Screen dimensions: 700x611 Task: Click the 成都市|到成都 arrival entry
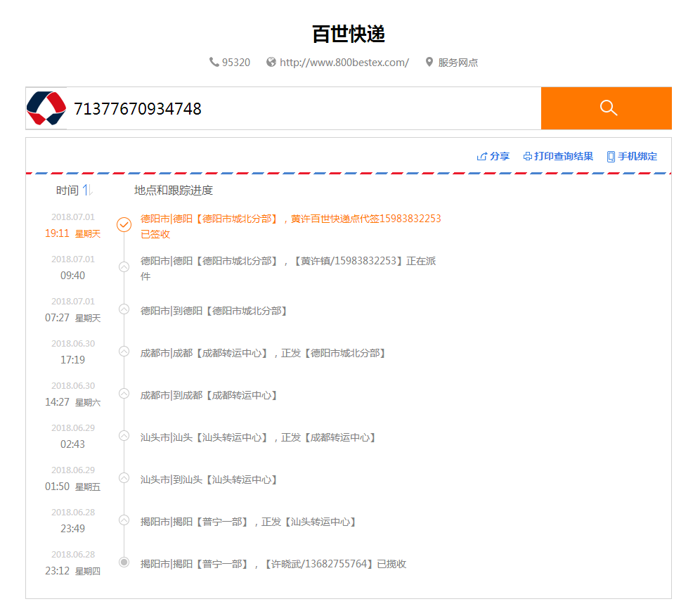(x=209, y=395)
